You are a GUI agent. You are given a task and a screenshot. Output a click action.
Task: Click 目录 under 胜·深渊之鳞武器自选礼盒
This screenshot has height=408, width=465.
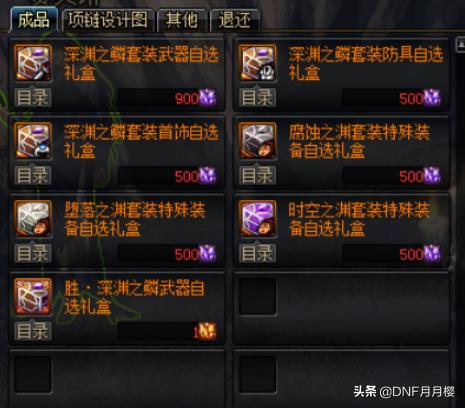click(33, 331)
